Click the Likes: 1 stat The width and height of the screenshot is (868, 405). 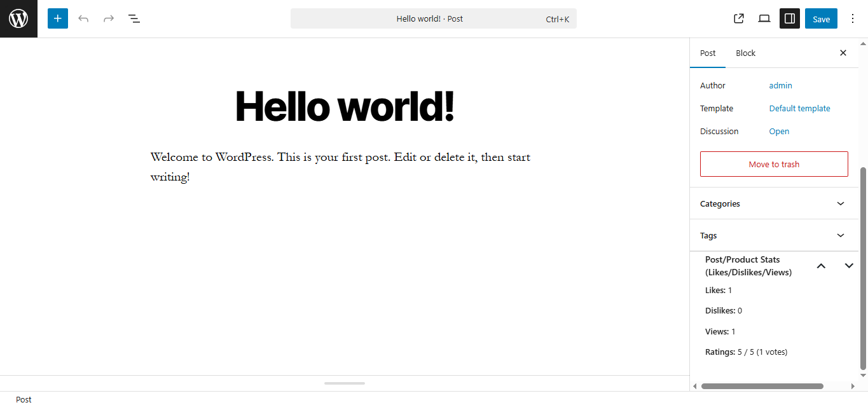[719, 290]
